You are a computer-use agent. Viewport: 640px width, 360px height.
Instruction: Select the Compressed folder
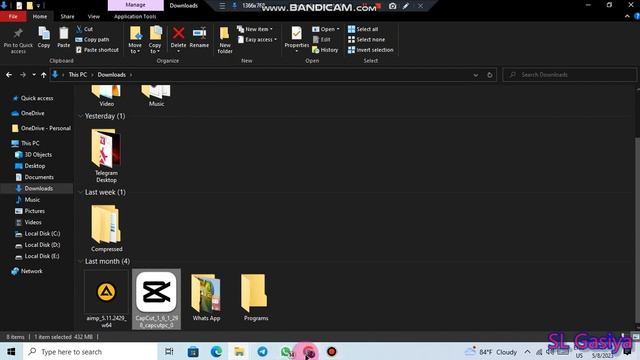107,228
